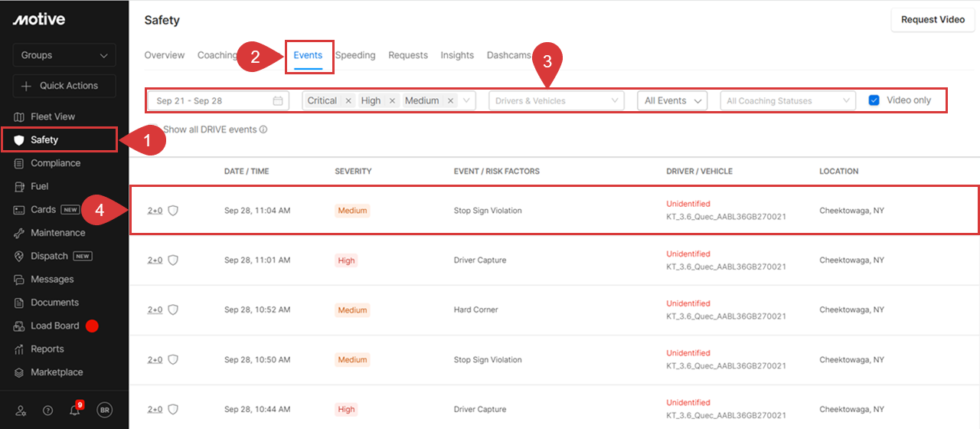
Task: Open admin user settings icon at sidebar bottom
Action: [x=21, y=411]
